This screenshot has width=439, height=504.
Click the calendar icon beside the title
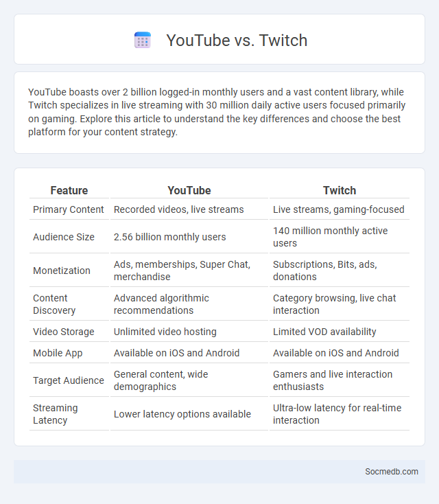[x=142, y=41]
